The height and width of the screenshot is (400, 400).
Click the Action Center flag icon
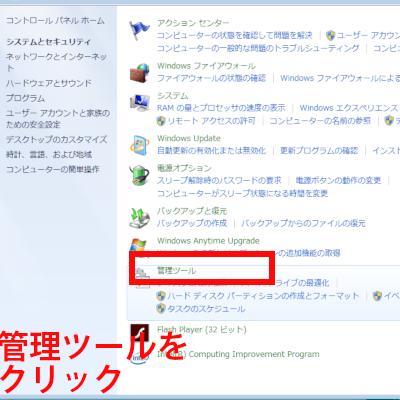[x=139, y=31]
